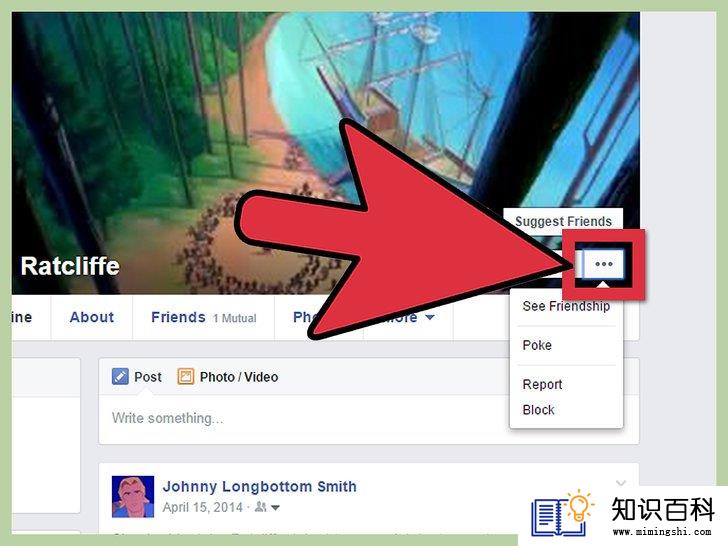Open the More tab dropdown arrow
The height and width of the screenshot is (546, 728).
point(430,318)
